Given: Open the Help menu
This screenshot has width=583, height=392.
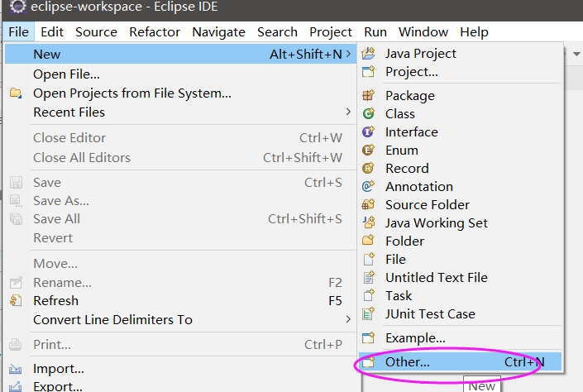Looking at the screenshot, I should pyautogui.click(x=474, y=32).
